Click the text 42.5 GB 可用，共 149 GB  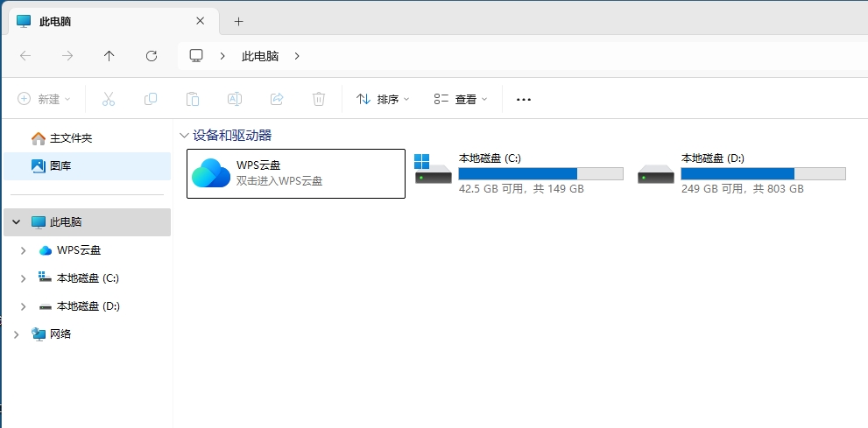tap(521, 189)
